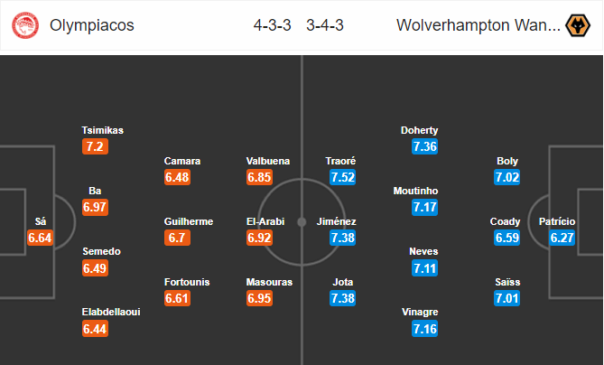Click the 4-3-3 formation label
This screenshot has height=365, width=604.
coord(272,25)
